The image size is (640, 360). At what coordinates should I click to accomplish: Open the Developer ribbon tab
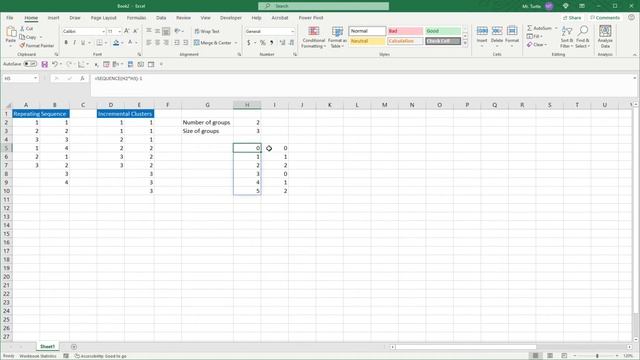(231, 18)
